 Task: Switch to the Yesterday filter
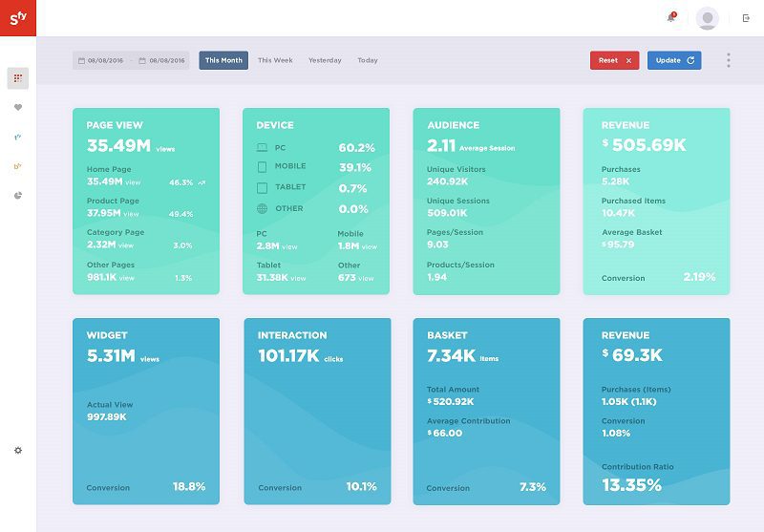[325, 60]
